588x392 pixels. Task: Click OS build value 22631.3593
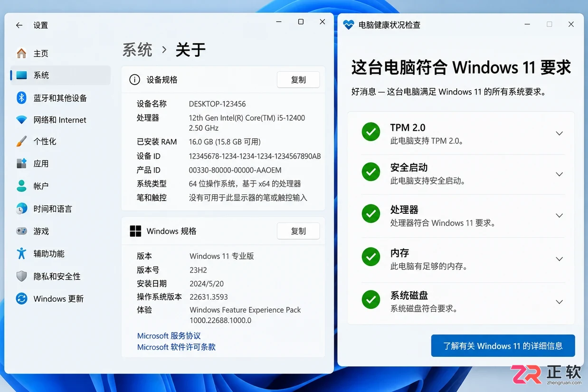click(x=209, y=297)
